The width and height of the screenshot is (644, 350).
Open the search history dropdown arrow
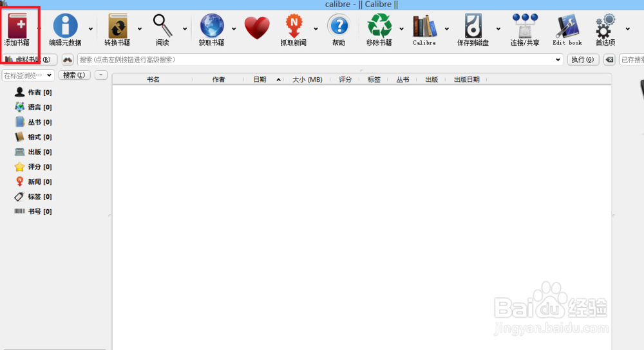click(x=558, y=60)
